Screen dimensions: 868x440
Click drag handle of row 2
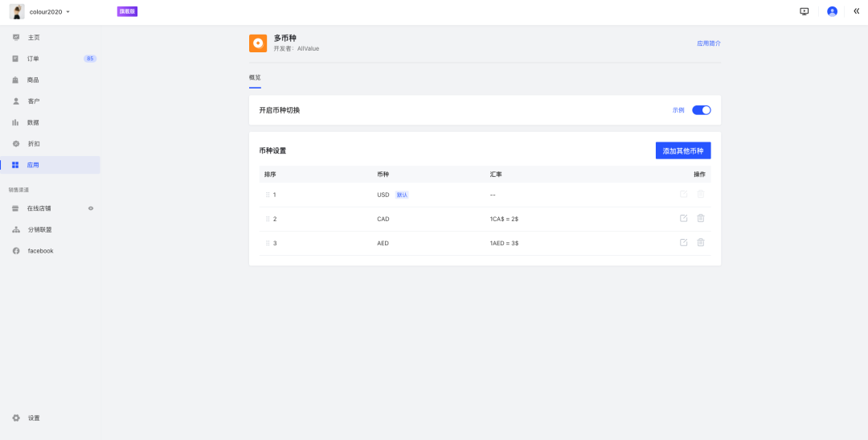coord(268,219)
